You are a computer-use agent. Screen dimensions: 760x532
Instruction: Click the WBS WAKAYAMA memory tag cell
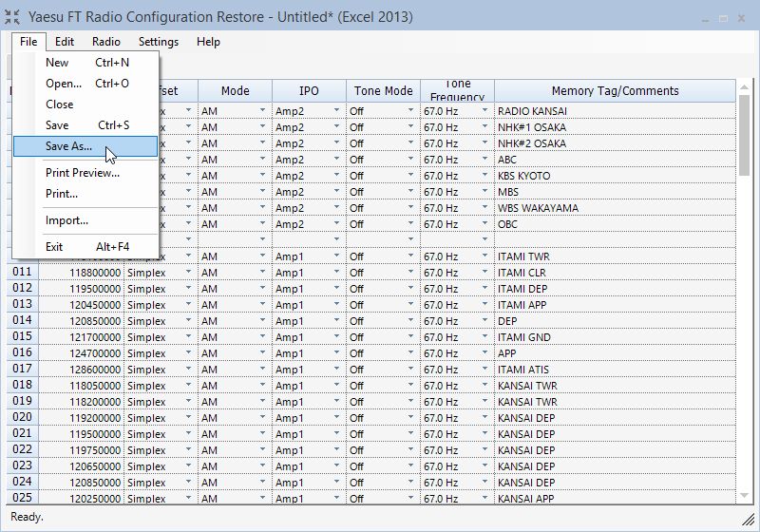tap(615, 208)
